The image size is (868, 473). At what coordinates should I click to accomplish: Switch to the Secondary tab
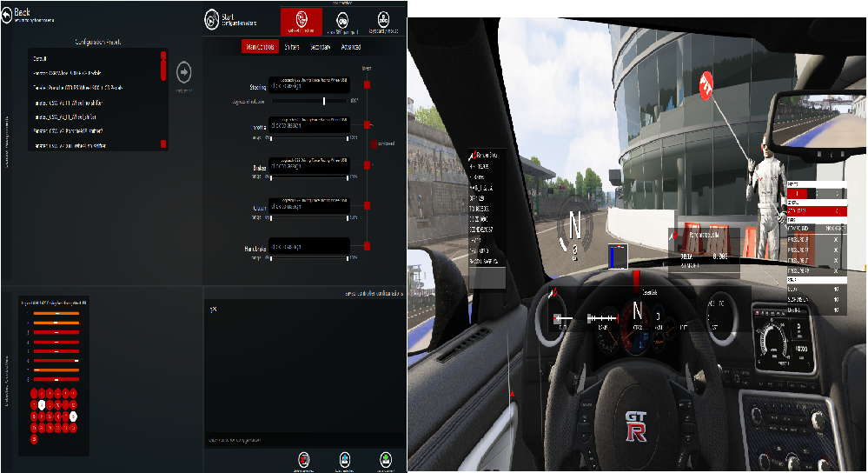(x=321, y=47)
